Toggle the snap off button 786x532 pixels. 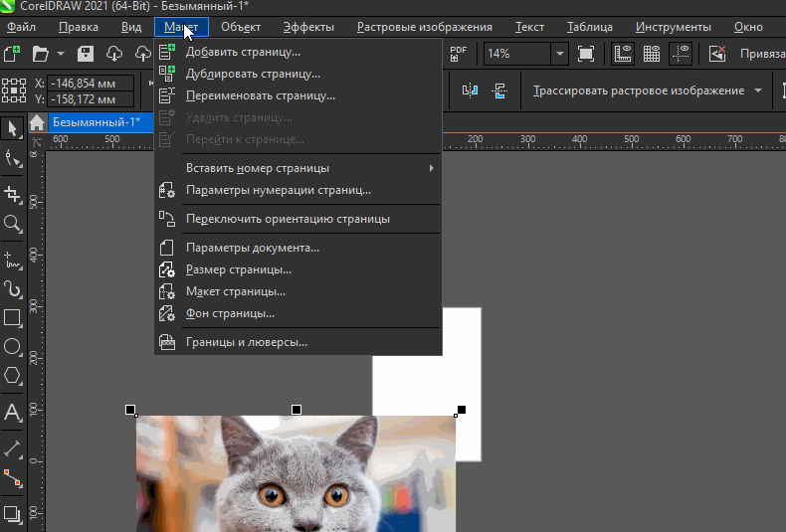(717, 53)
